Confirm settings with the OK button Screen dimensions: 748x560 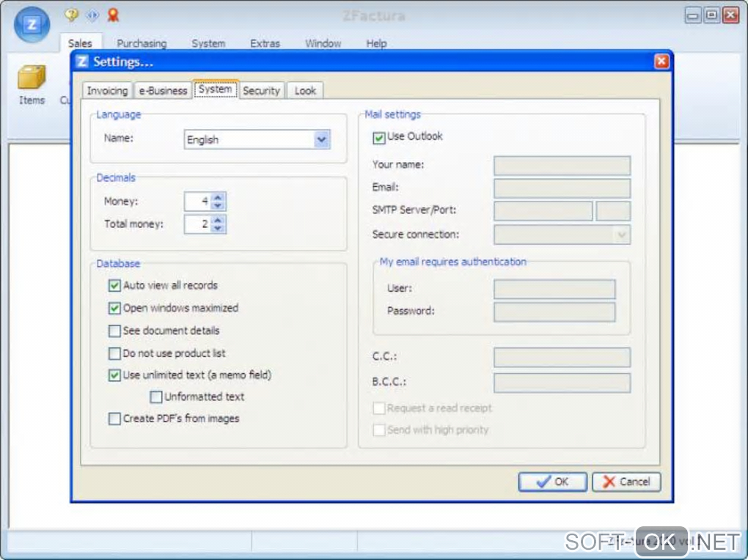[552, 482]
